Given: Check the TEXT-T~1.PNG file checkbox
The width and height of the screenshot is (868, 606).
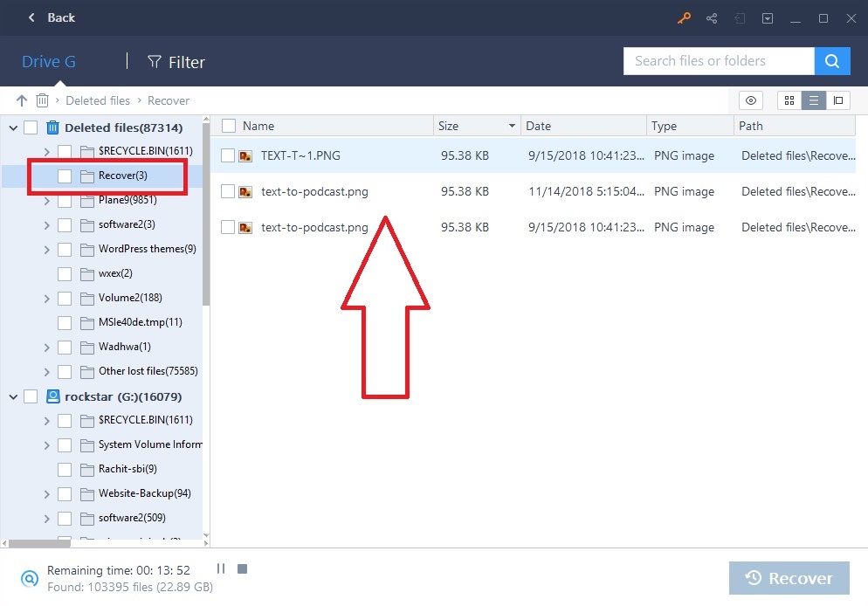Looking at the screenshot, I should (228, 155).
